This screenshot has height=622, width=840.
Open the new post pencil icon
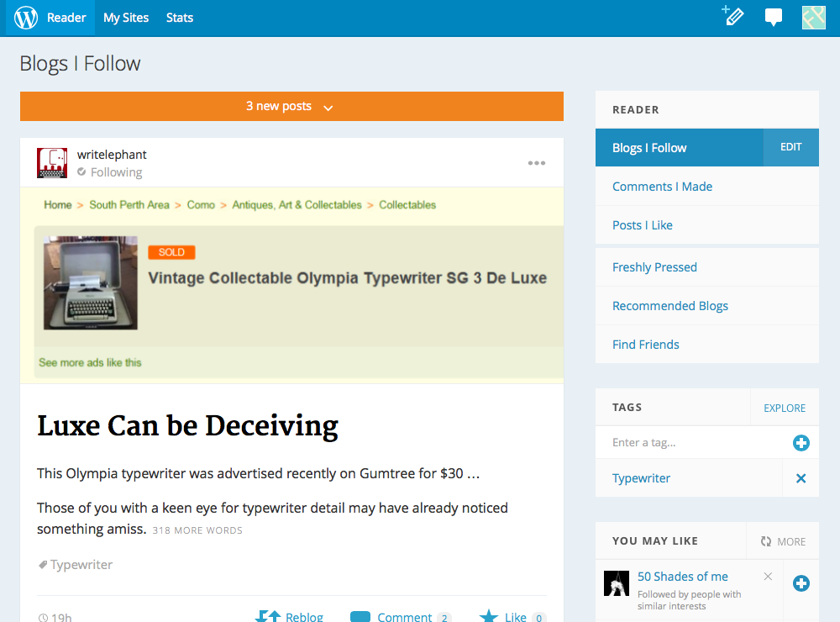tap(733, 17)
